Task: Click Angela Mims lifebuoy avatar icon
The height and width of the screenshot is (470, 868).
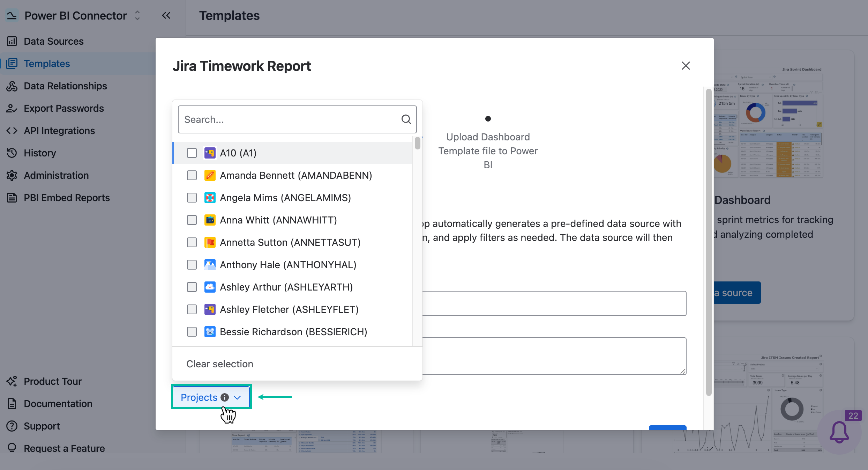Action: (210, 198)
